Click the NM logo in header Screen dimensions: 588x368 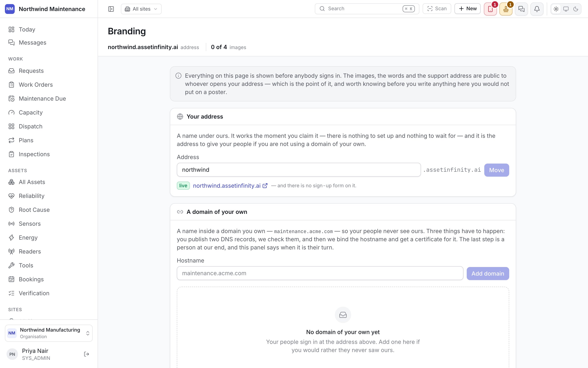point(10,9)
